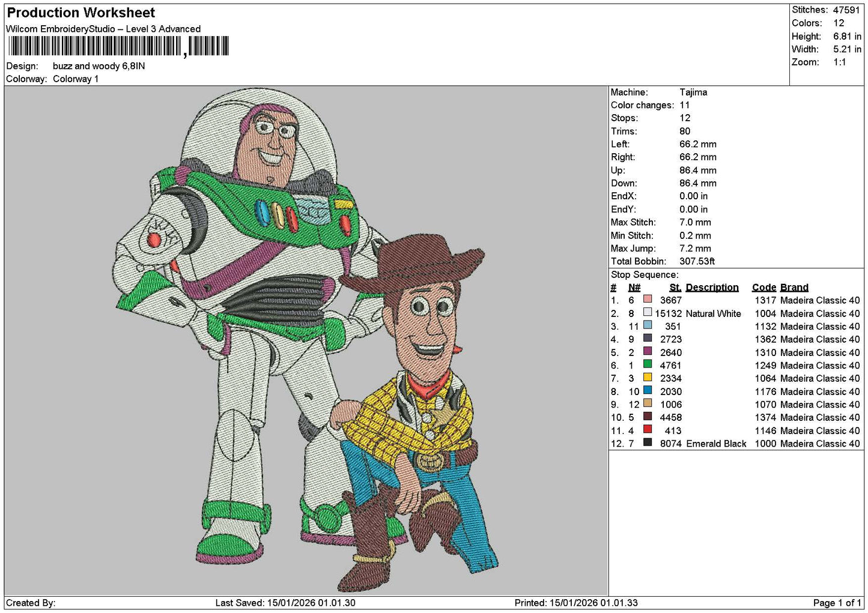Click the Colors value 12 in the top-right summary
The width and height of the screenshot is (868, 613).
point(839,23)
